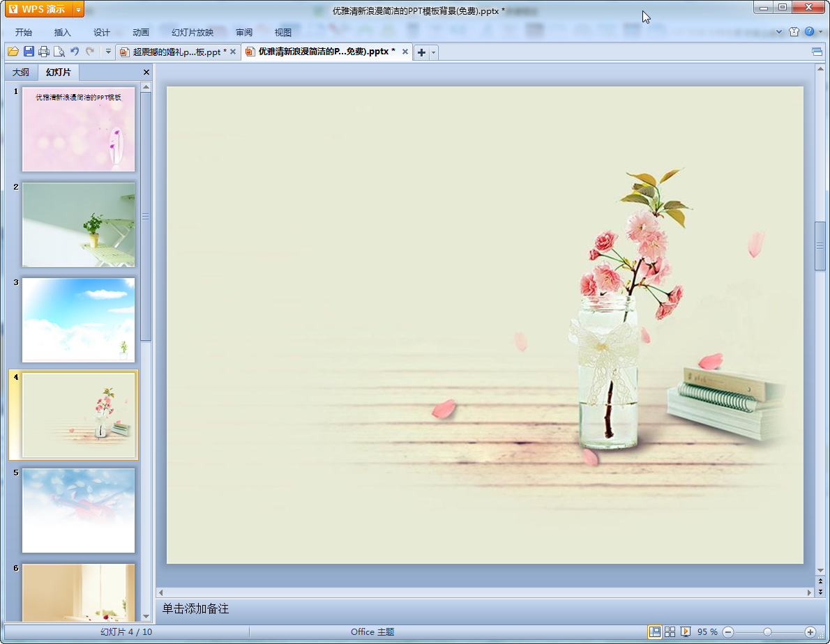
Task: Click the thumbnail pane scrollbar thumb
Action: click(146, 217)
